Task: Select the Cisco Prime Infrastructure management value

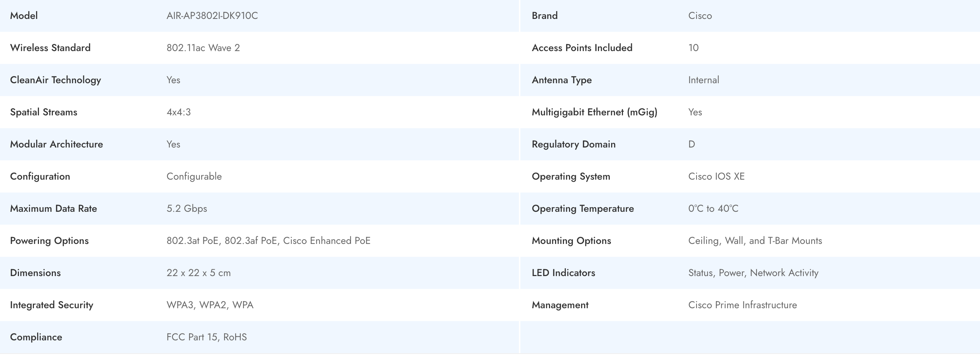Action: pos(742,305)
